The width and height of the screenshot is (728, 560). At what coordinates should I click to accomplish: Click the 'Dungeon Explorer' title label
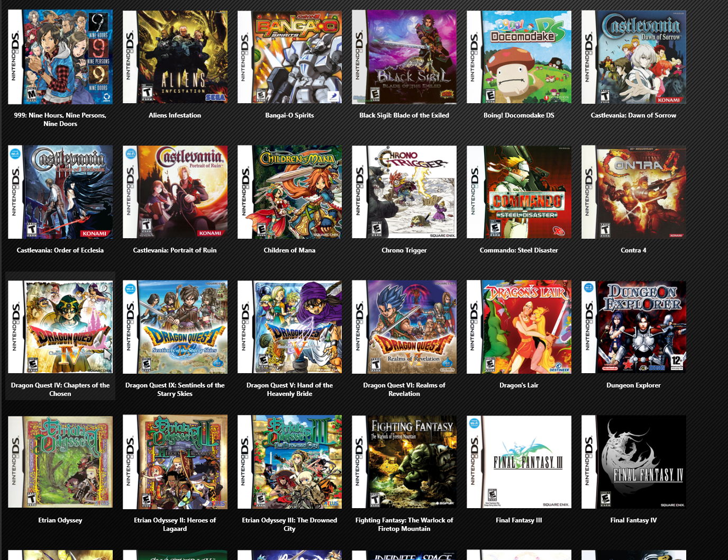tap(634, 385)
